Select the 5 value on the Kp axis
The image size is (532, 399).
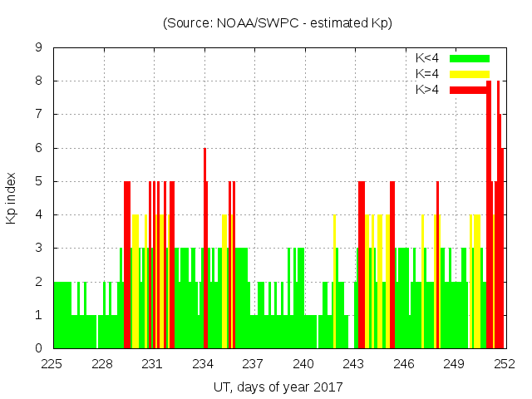click(38, 181)
